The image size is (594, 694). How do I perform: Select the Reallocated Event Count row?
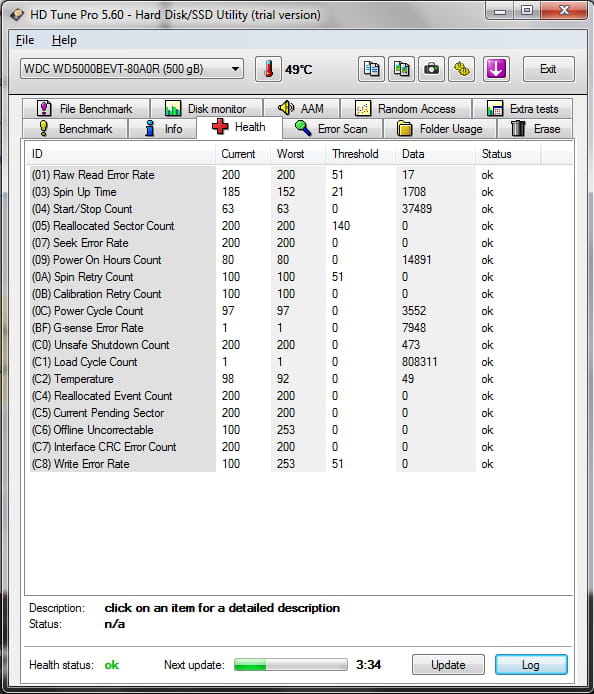coord(286,396)
